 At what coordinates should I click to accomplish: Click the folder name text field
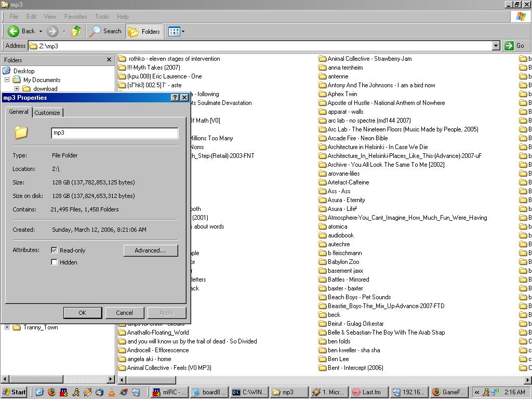point(114,132)
